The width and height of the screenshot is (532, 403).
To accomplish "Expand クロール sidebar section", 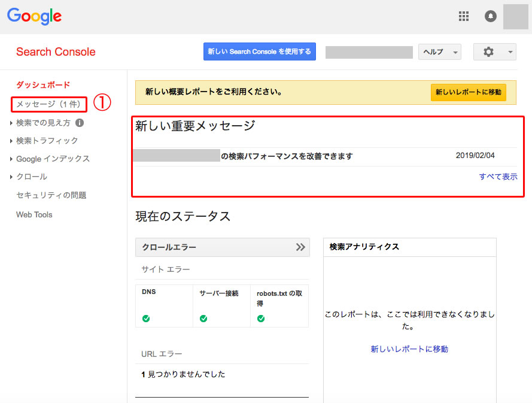I will click(31, 177).
